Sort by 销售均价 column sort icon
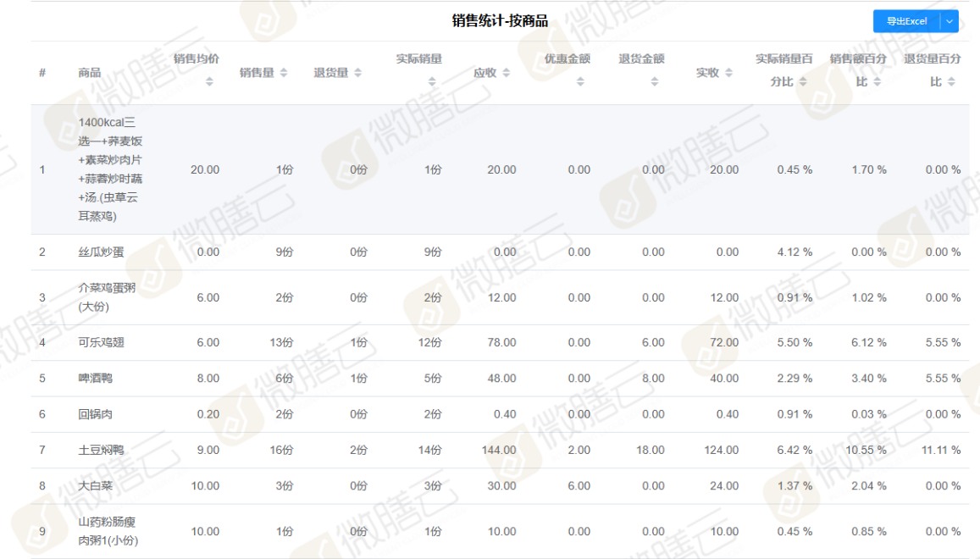Viewport: 980px width, 559px height. coord(209,82)
